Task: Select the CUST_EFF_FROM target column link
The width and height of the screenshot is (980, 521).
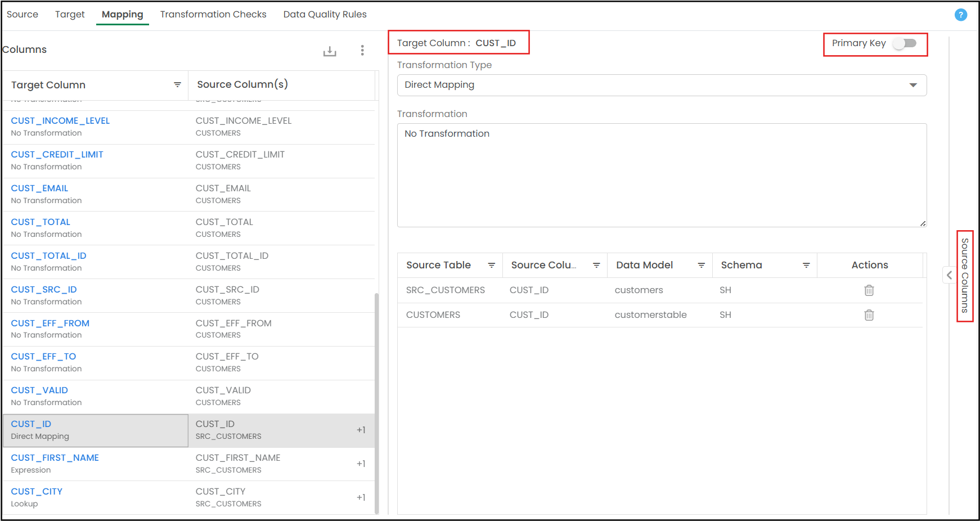Action: (50, 324)
